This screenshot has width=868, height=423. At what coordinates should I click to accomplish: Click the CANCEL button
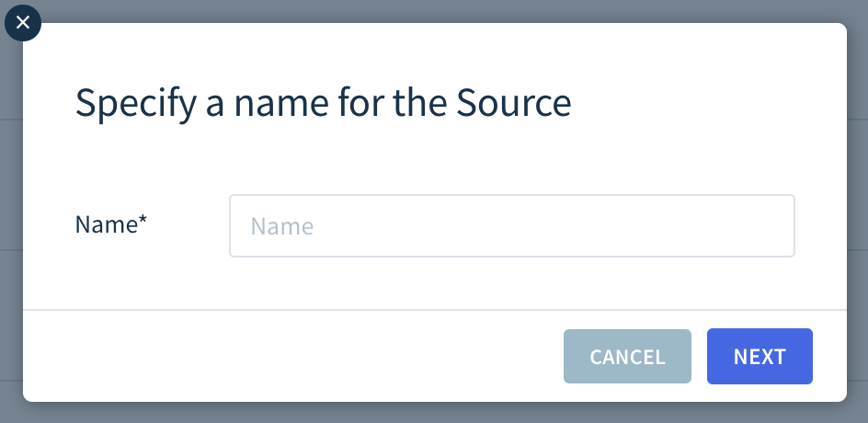(627, 356)
